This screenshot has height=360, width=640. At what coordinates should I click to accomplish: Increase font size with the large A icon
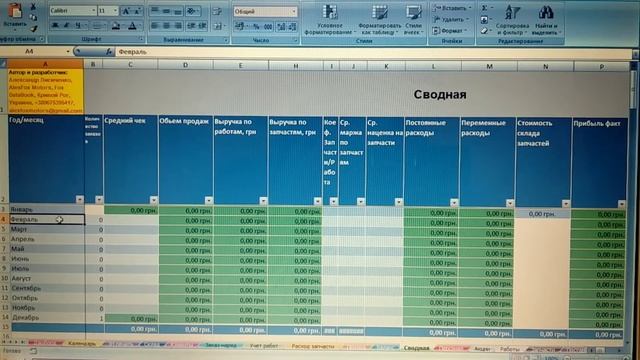tap(126, 11)
